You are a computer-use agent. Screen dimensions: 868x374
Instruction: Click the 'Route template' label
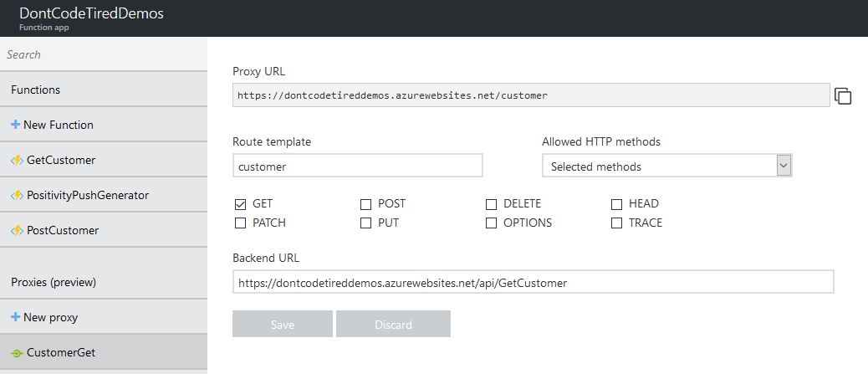coord(272,142)
